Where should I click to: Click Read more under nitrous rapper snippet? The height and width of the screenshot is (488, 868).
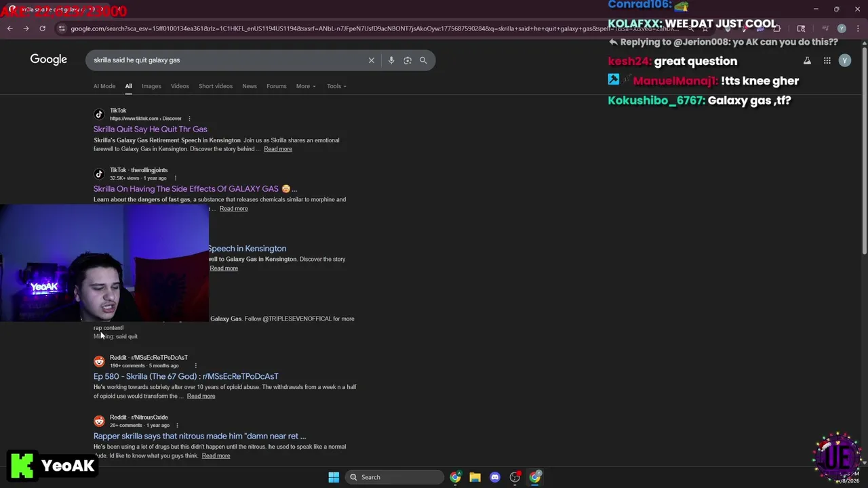click(216, 456)
